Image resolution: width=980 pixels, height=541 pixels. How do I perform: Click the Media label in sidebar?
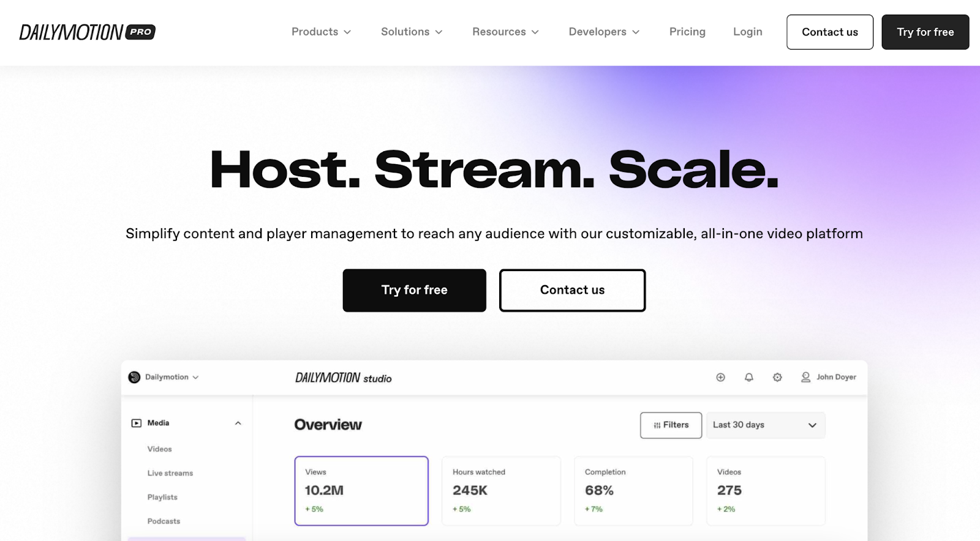click(x=158, y=423)
